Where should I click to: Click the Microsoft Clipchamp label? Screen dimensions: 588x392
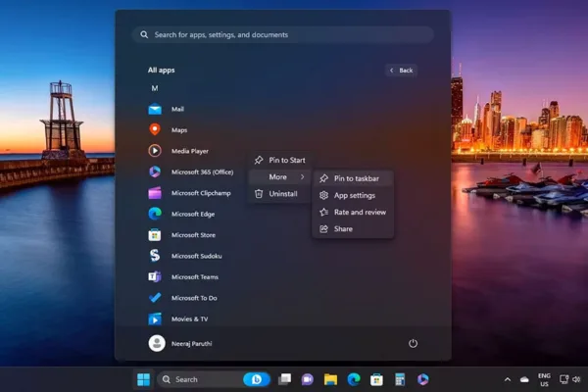201,193
